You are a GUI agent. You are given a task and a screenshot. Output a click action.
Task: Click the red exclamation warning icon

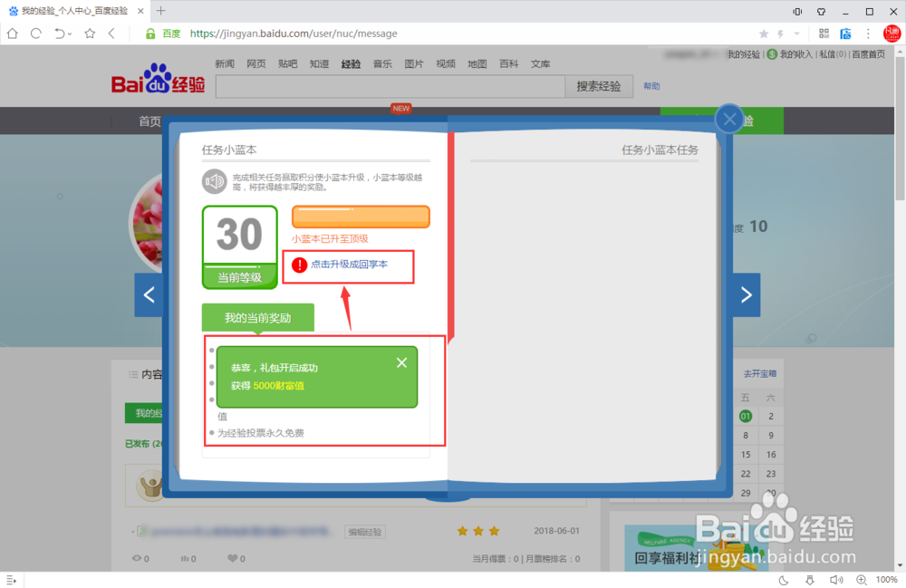pos(299,265)
